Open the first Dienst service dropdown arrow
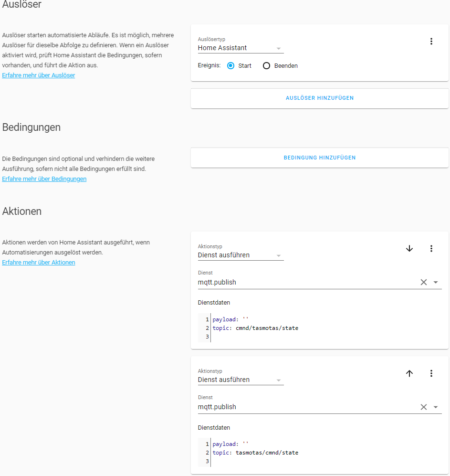The height and width of the screenshot is (476, 450). pyautogui.click(x=436, y=282)
